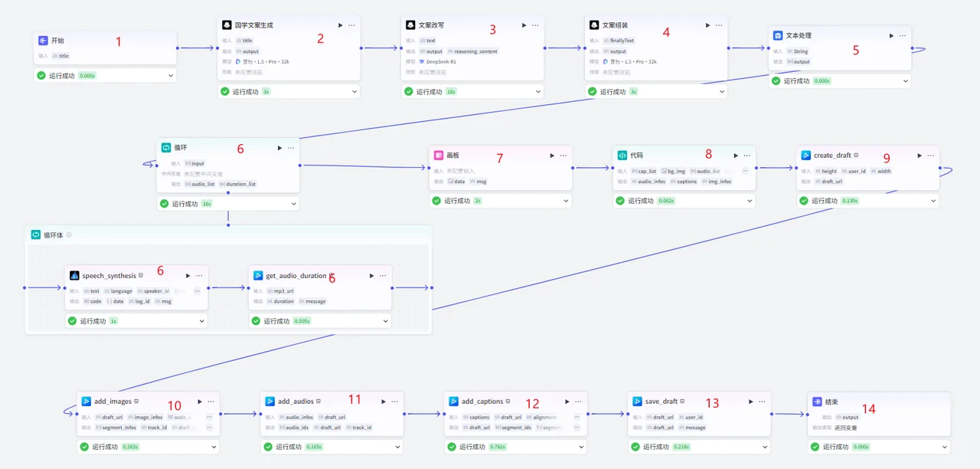Image resolution: width=980 pixels, height=469 pixels.
Task: Run get_audio_duration node with its play icon
Action: (371, 275)
